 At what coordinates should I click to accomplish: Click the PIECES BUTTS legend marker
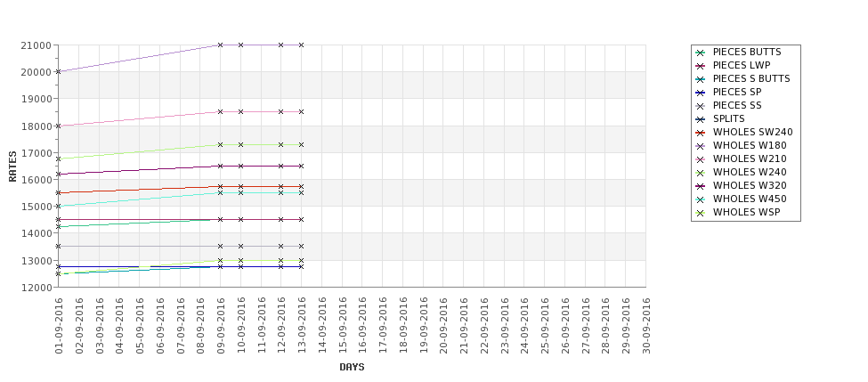coord(701,53)
